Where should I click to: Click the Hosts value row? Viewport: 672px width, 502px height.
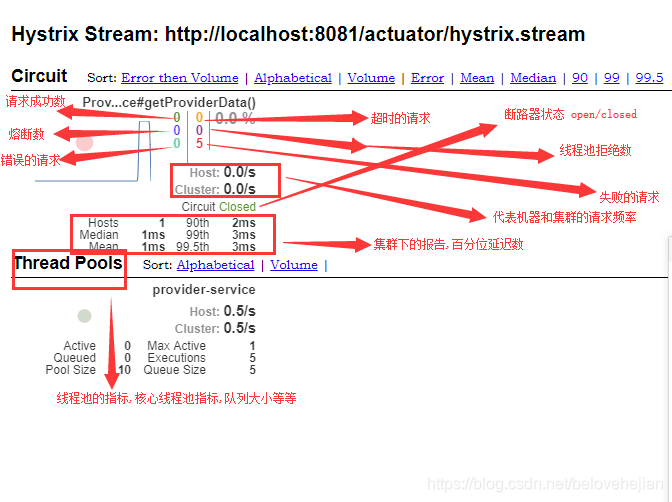click(126, 223)
